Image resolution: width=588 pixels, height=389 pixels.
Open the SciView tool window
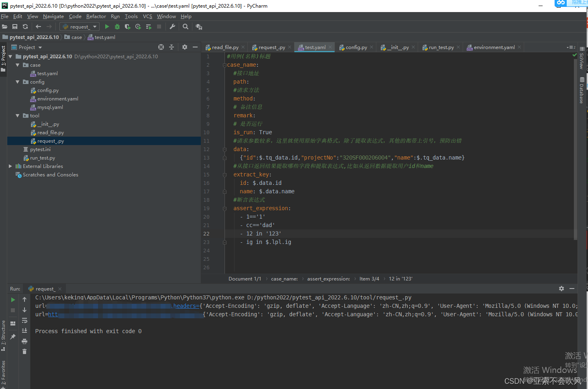[582, 59]
